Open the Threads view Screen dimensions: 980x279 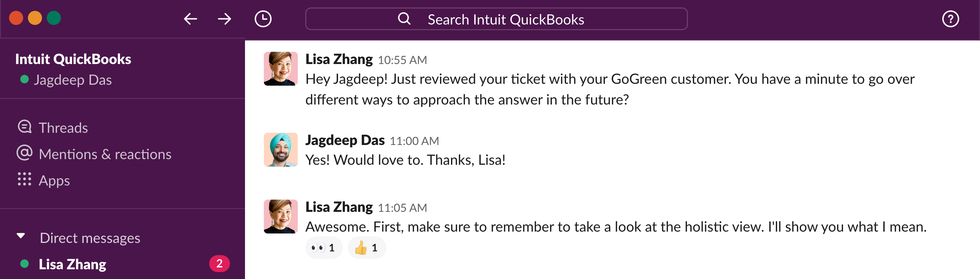tap(63, 127)
